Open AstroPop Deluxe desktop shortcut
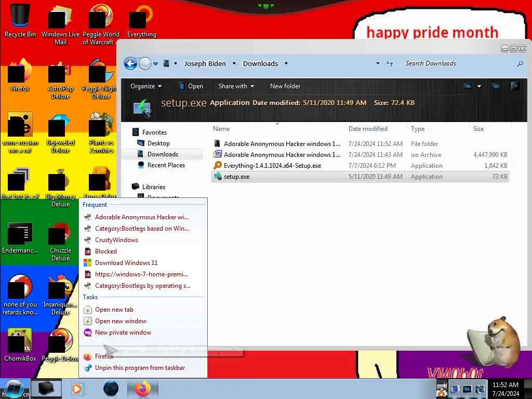The image size is (532, 399). 60,79
